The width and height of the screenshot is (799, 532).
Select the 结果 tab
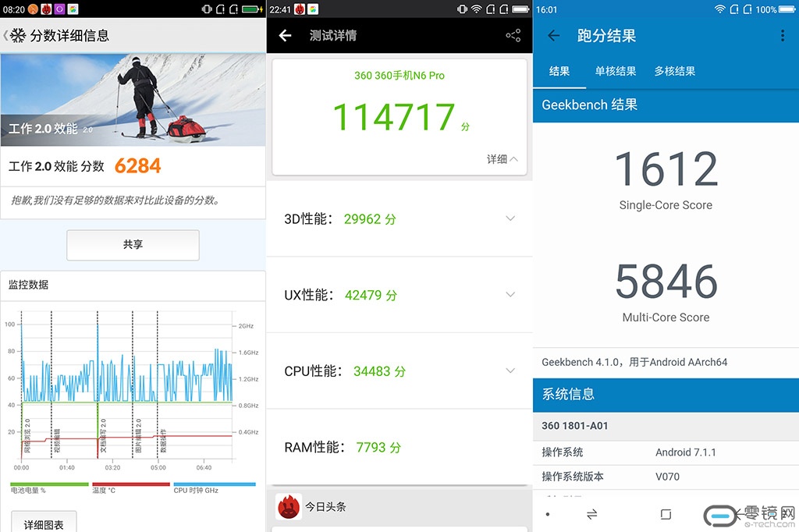click(559, 71)
